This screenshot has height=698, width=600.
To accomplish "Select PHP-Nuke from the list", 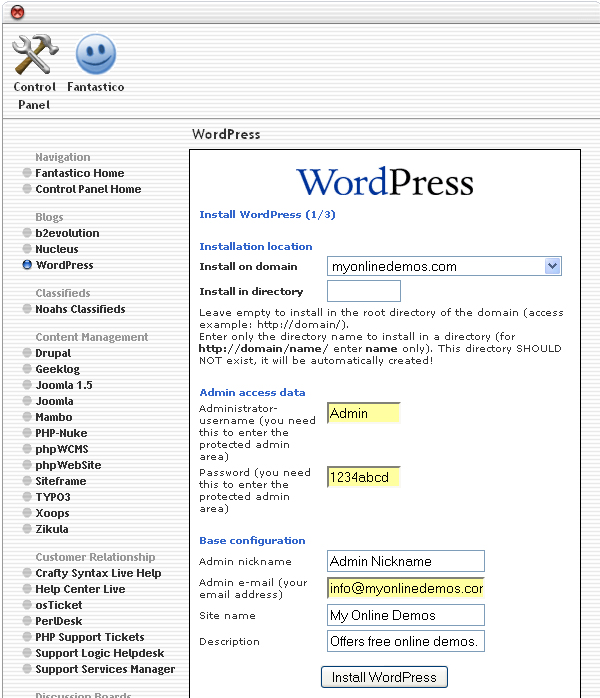I will tap(61, 433).
